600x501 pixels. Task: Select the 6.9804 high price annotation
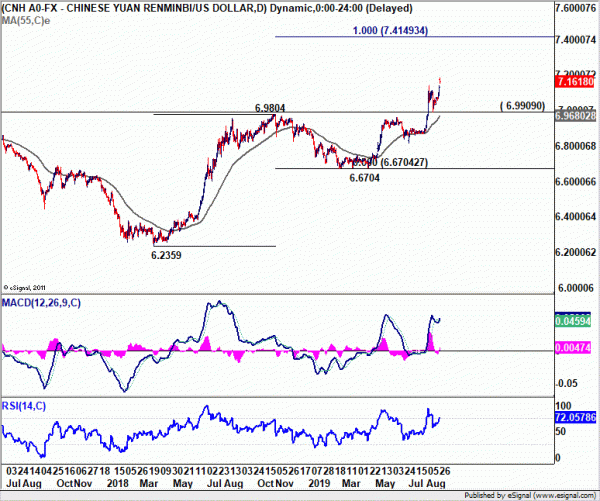pos(270,109)
